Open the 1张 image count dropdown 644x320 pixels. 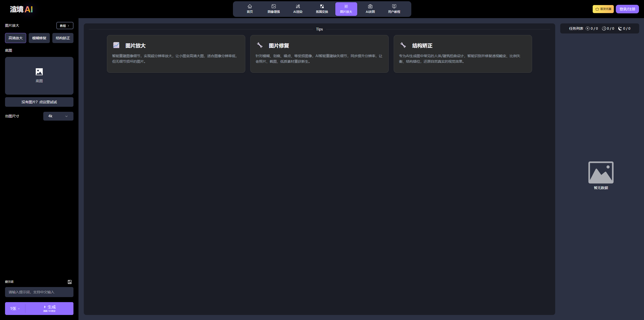pyautogui.click(x=15, y=308)
